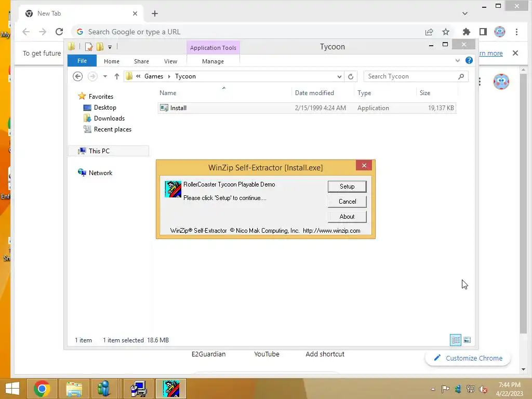532x399 pixels.
Task: Open the File menu in Explorer
Action: pyautogui.click(x=82, y=61)
